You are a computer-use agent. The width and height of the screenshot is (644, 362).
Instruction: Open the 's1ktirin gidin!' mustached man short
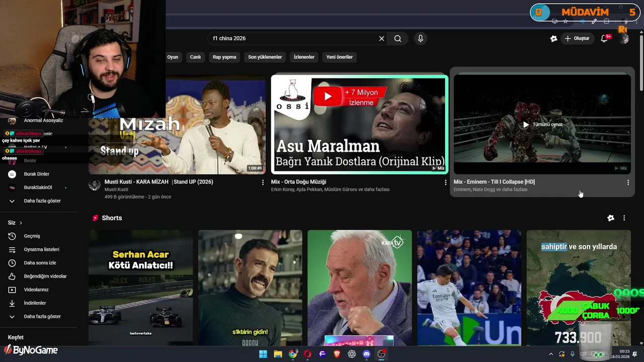point(250,288)
